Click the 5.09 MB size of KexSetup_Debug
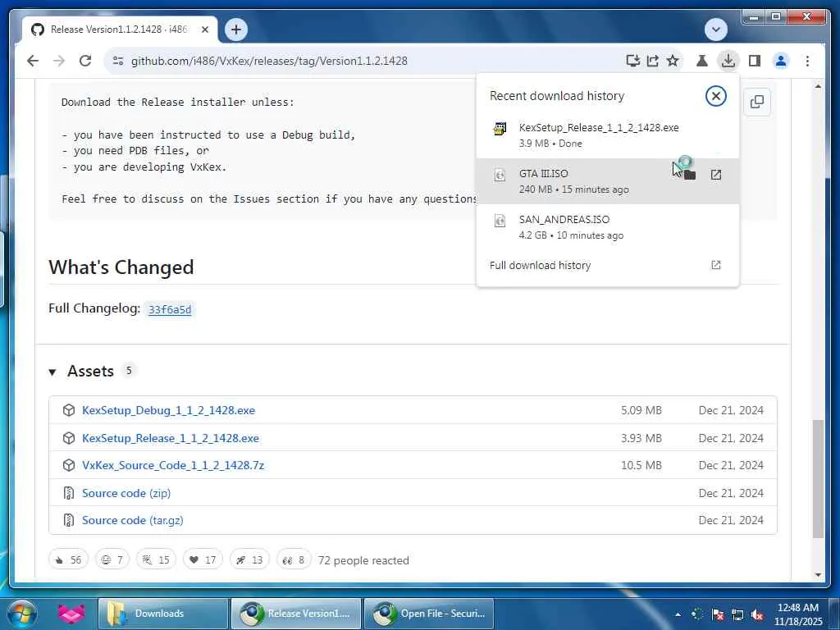 click(641, 410)
